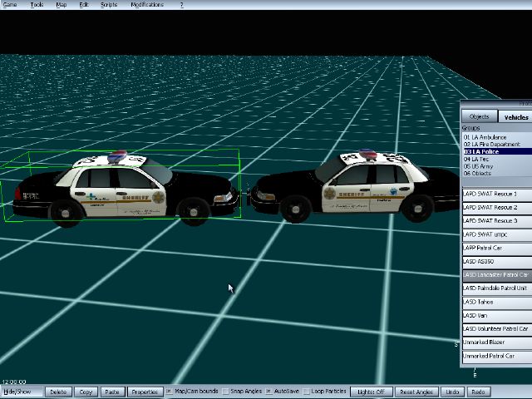Click the Undo button

coord(452,392)
